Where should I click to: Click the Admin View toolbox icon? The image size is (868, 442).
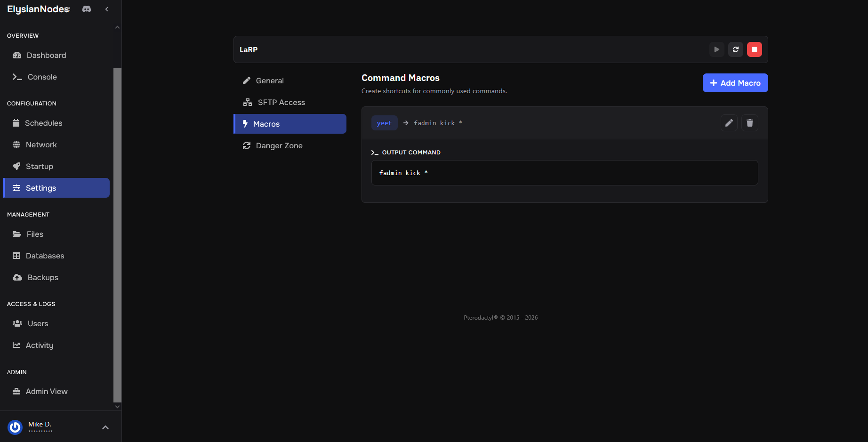coord(16,391)
